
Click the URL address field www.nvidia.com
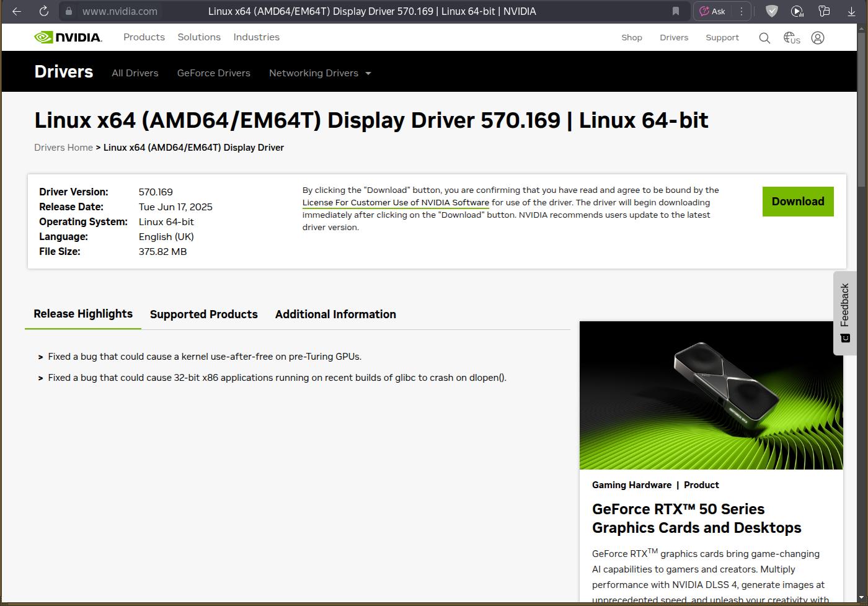click(x=120, y=11)
